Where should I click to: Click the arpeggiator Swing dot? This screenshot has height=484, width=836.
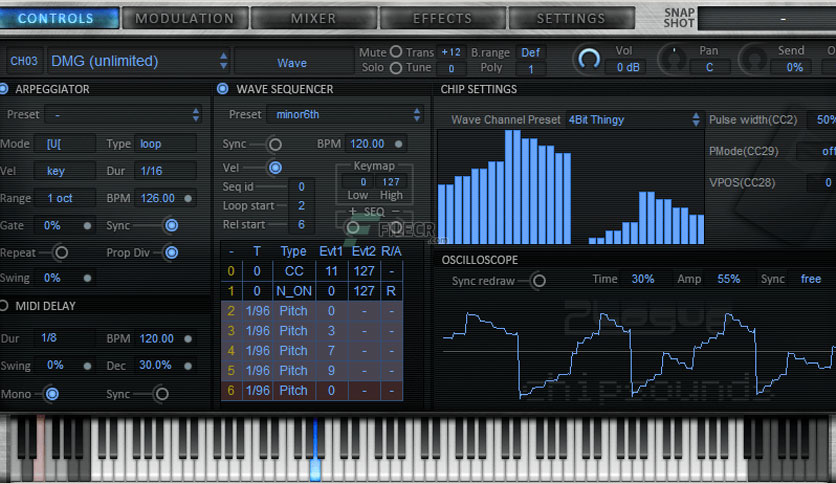pyautogui.click(x=87, y=278)
